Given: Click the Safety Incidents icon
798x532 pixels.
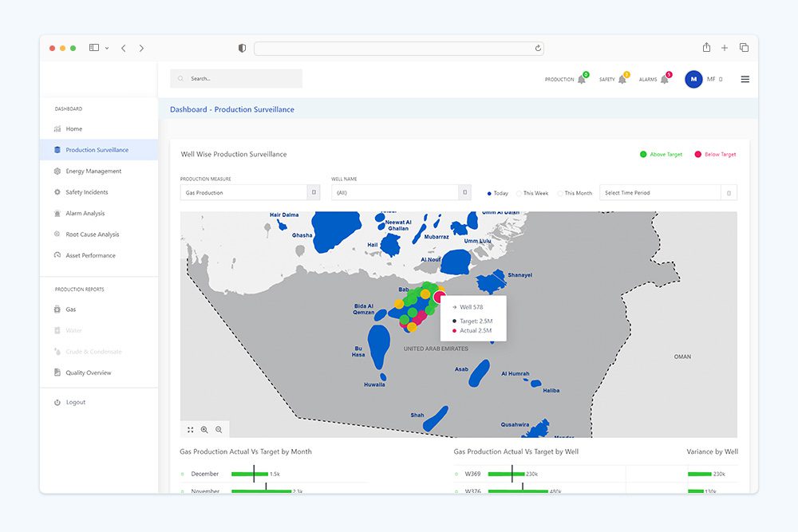Looking at the screenshot, I should [57, 192].
